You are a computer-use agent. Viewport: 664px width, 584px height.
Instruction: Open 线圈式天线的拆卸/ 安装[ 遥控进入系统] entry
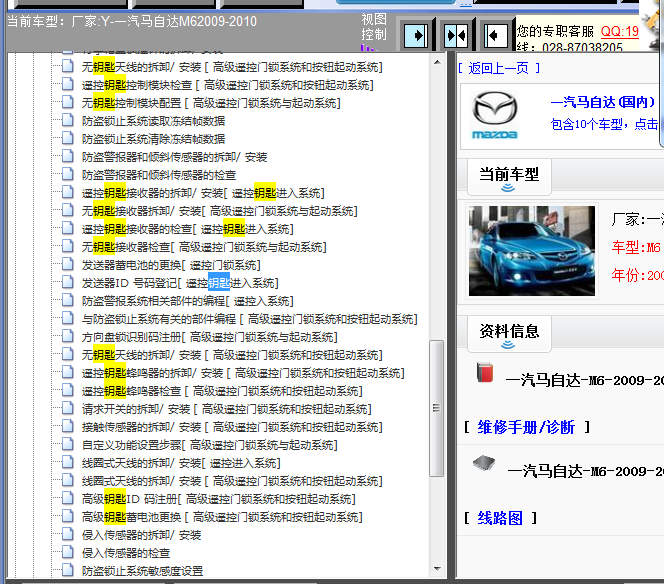[181, 463]
